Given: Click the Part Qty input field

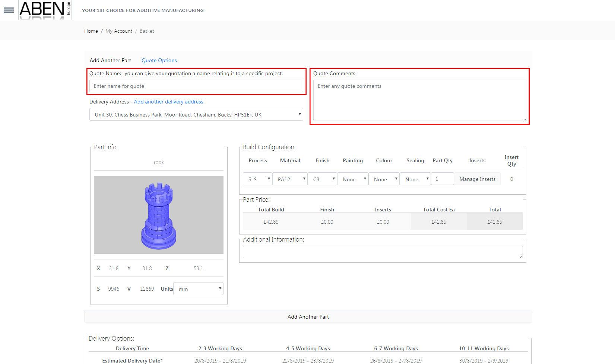Looking at the screenshot, I should [x=443, y=179].
